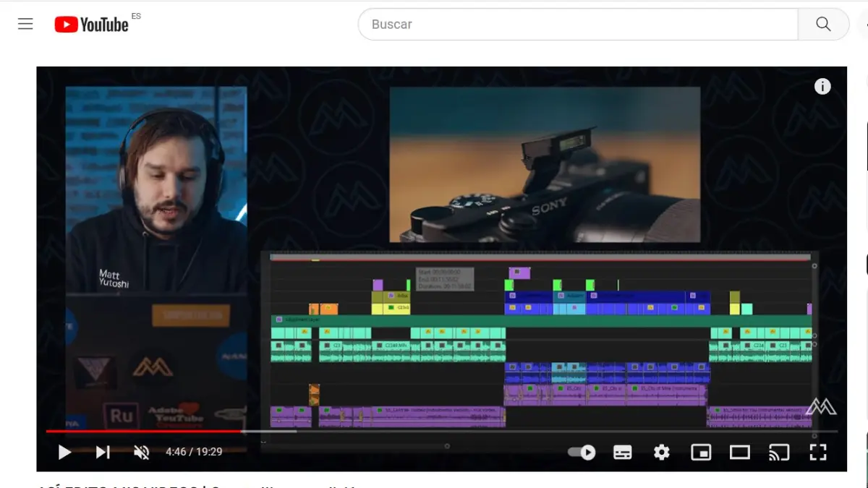Click the Sony camera preview in video
The height and width of the screenshot is (488, 868).
[545, 164]
